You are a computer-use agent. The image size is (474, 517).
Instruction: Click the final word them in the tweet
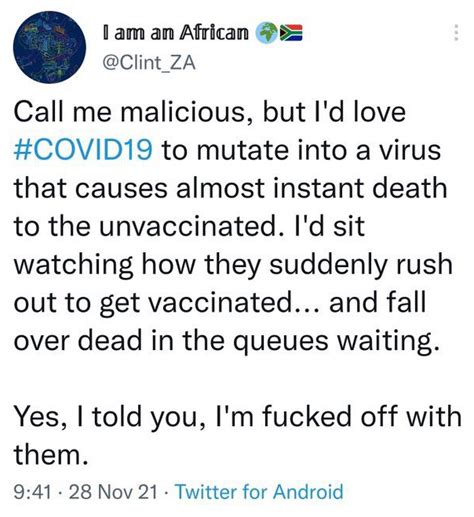coord(51,455)
